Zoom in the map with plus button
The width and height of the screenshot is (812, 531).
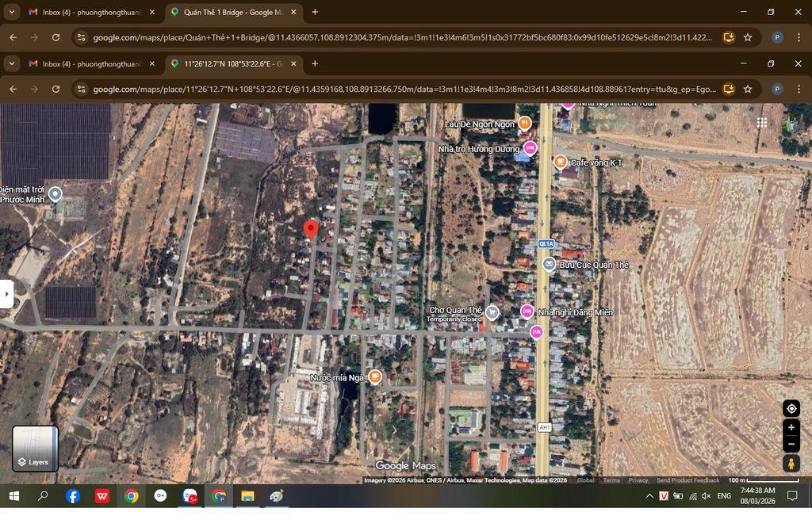click(x=791, y=427)
